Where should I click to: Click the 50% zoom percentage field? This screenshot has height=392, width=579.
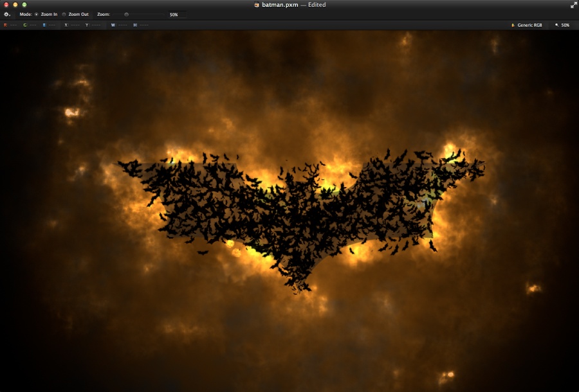point(178,15)
